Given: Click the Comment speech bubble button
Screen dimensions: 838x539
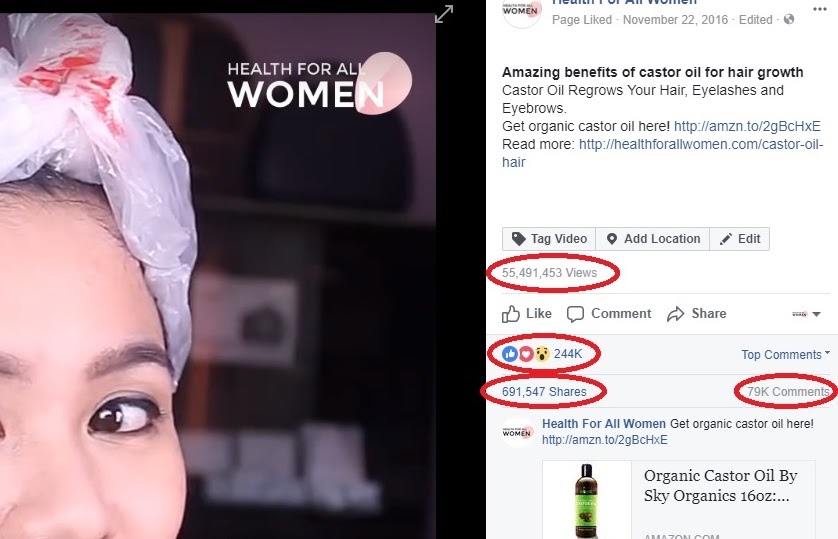Looking at the screenshot, I should pyautogui.click(x=609, y=314).
